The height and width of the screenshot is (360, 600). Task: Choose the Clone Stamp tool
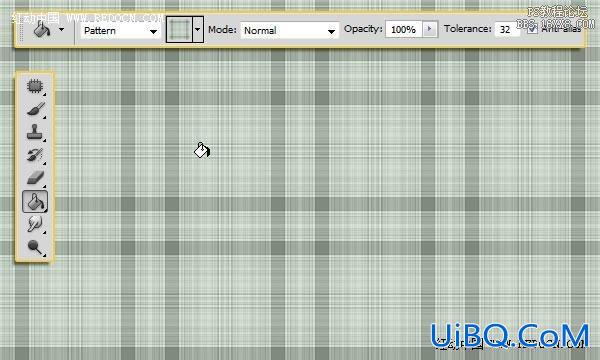35,132
